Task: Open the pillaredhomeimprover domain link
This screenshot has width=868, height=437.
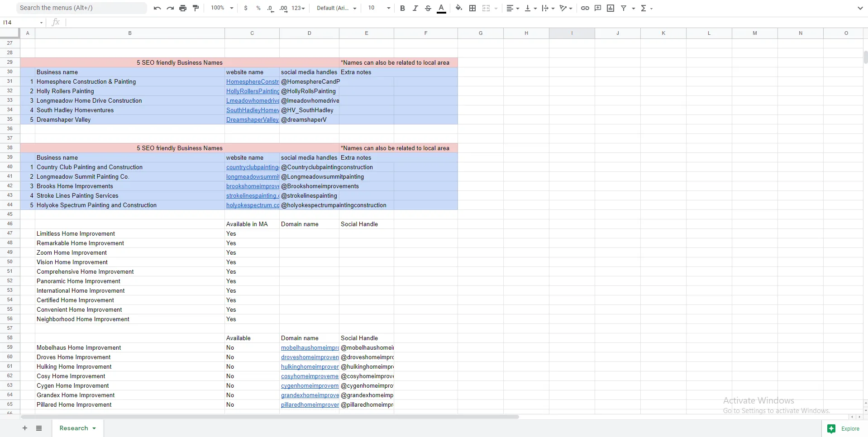Action: (310, 405)
